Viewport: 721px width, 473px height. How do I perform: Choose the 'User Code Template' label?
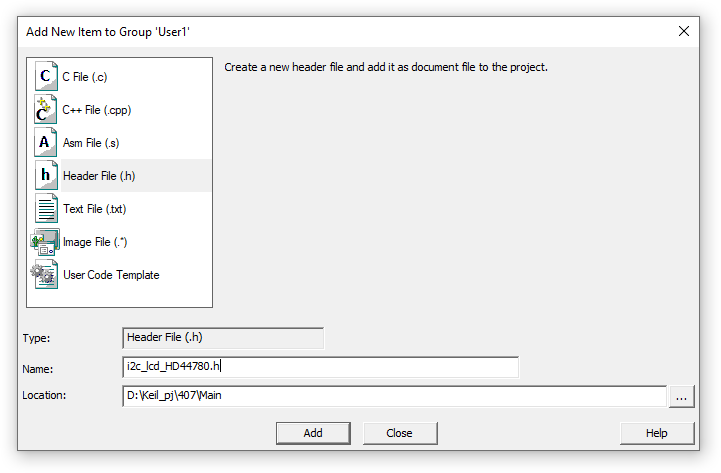point(111,275)
